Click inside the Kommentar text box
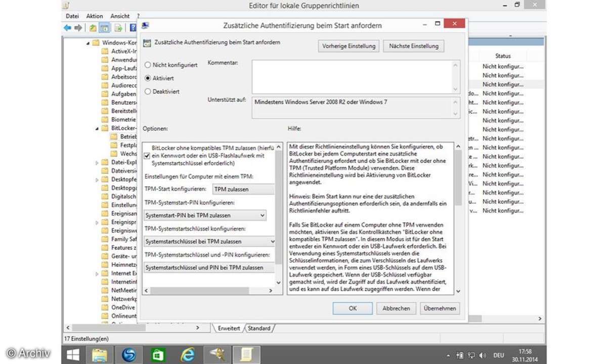Screen dimensions: 607x364 point(352,77)
